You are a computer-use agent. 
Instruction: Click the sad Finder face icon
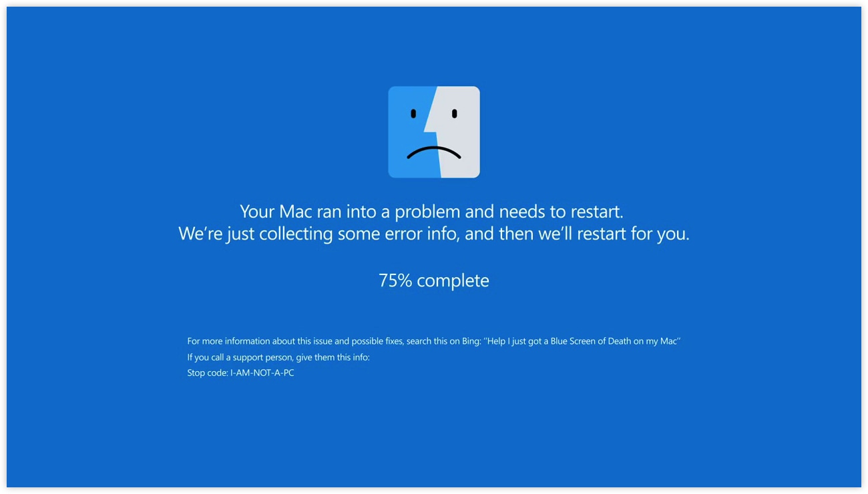(x=434, y=132)
